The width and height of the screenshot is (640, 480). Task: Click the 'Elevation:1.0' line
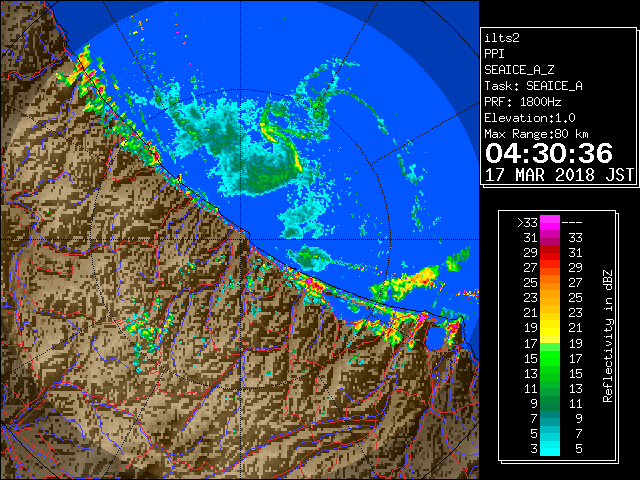point(530,118)
